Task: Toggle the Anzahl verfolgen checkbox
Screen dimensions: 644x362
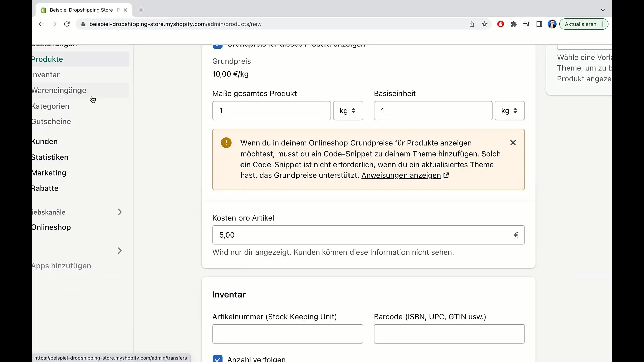Action: [217, 359]
